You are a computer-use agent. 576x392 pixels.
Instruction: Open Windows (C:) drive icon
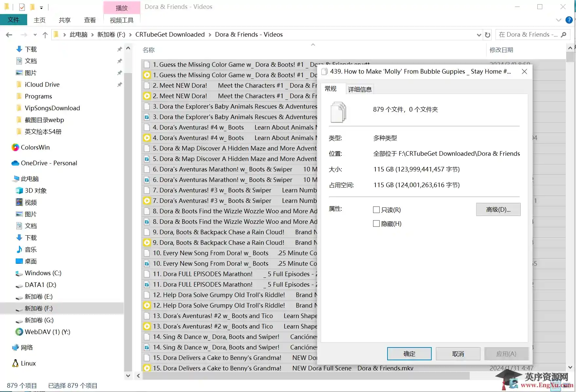pyautogui.click(x=19, y=273)
